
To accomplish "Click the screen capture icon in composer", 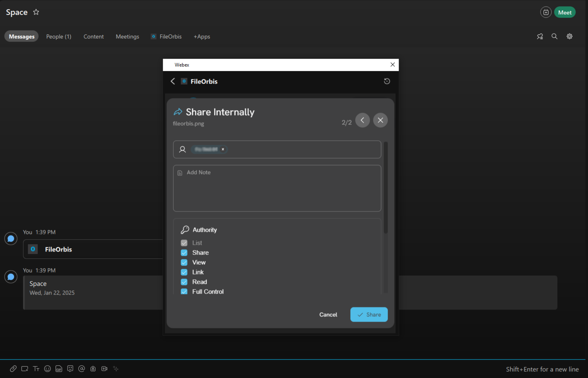I will coord(25,368).
